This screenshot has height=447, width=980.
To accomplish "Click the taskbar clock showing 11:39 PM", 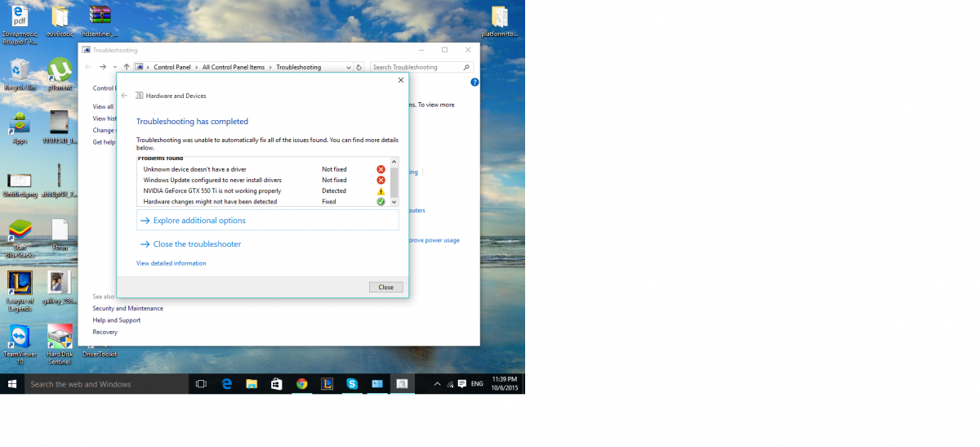I will (x=506, y=384).
